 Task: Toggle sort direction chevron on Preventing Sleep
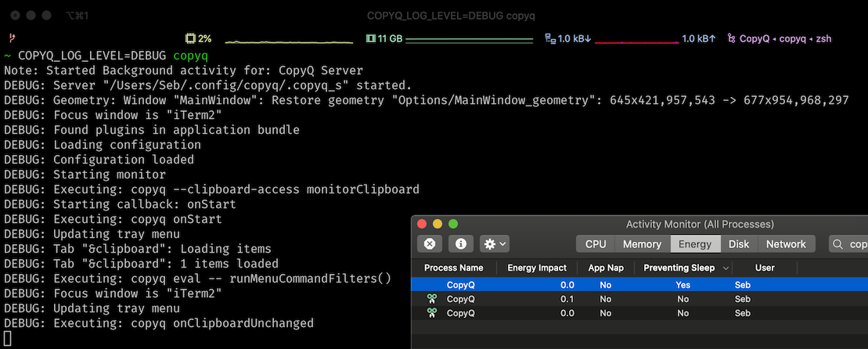pos(726,268)
